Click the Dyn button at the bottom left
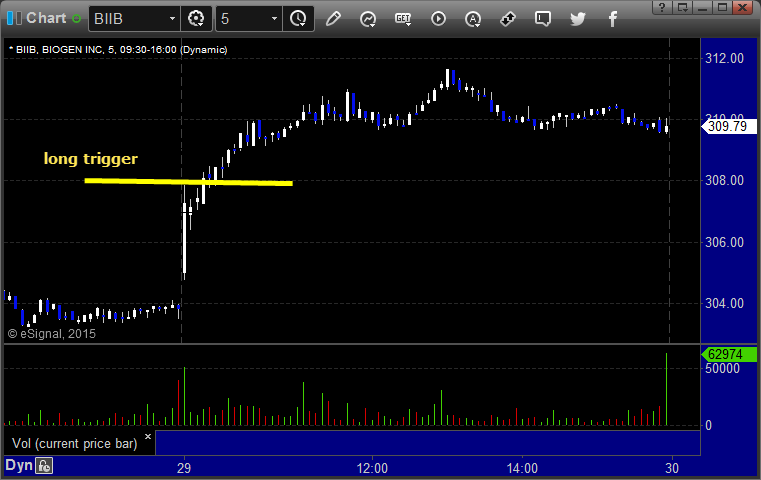This screenshot has width=761, height=480. click(19, 465)
